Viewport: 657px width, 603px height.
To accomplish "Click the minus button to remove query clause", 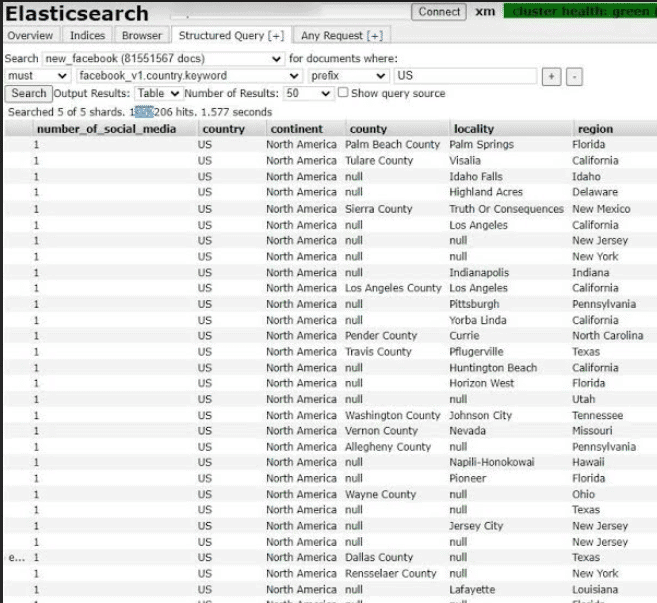I will [574, 77].
